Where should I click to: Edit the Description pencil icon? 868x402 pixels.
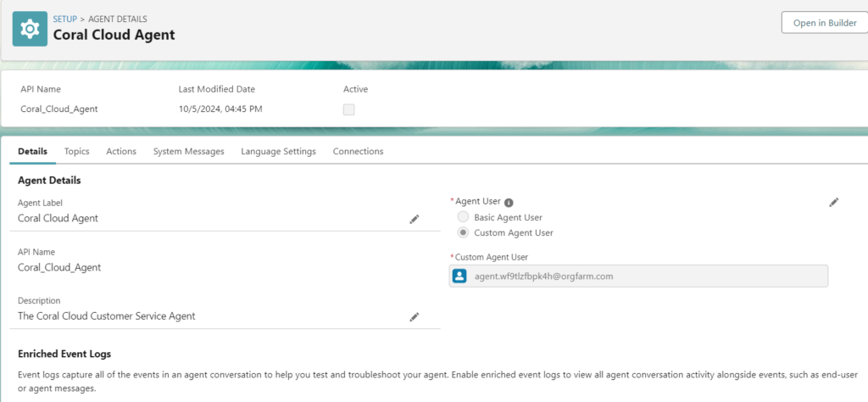(414, 317)
